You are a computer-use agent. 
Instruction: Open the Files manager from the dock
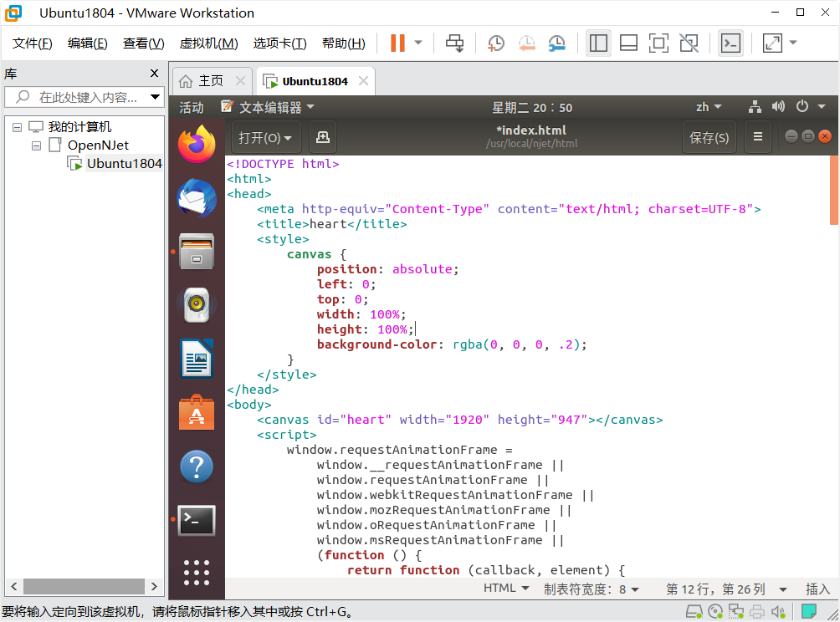197,251
